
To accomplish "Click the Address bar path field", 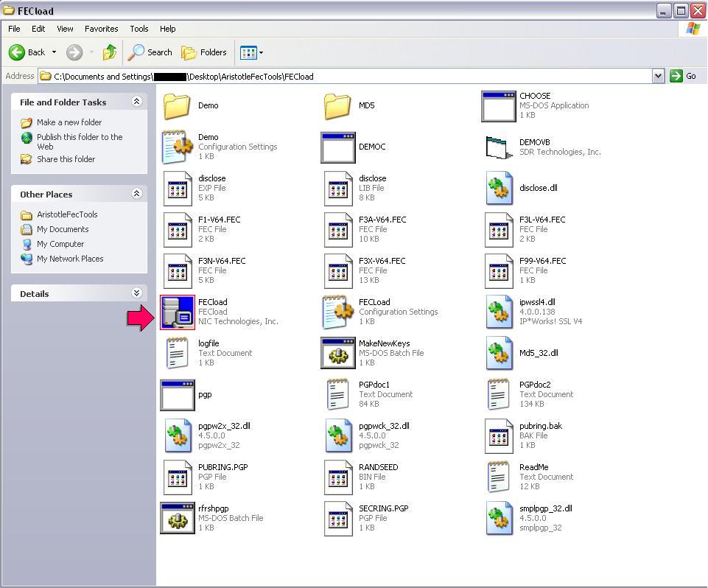I will 346,77.
